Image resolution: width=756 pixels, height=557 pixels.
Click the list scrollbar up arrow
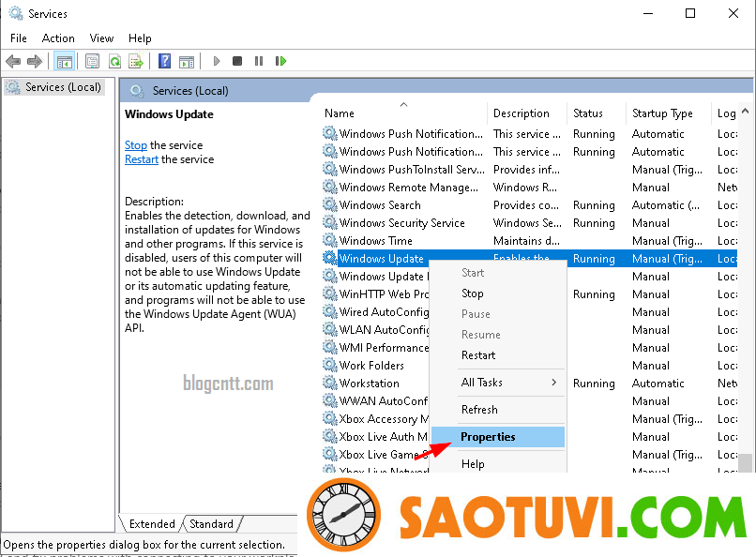click(x=745, y=112)
